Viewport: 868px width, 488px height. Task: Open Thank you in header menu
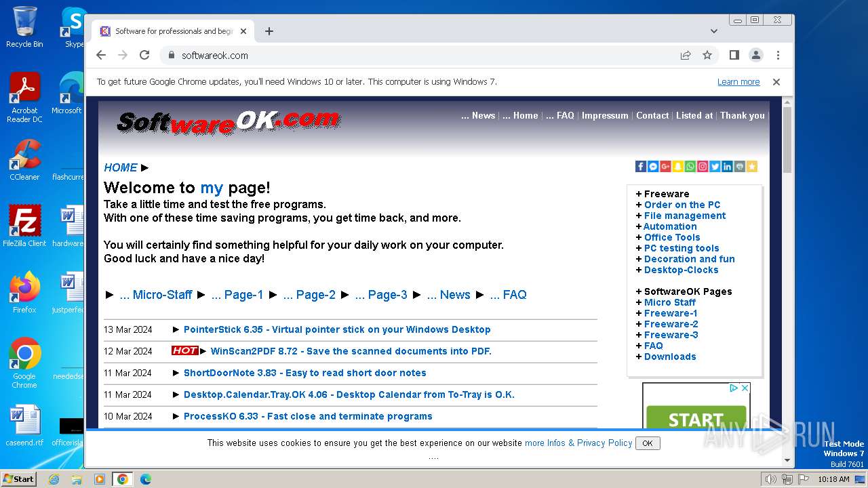(743, 115)
